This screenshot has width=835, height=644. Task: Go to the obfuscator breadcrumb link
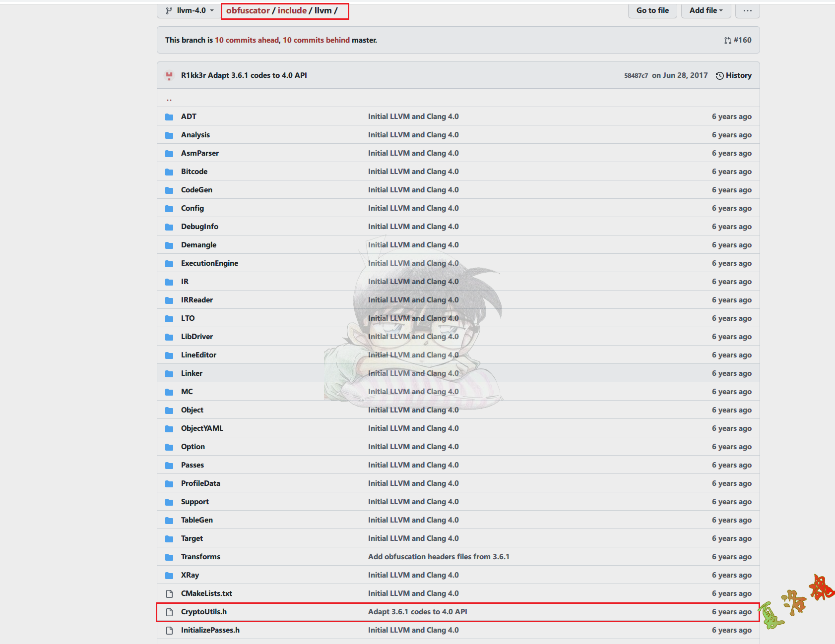coord(248,10)
